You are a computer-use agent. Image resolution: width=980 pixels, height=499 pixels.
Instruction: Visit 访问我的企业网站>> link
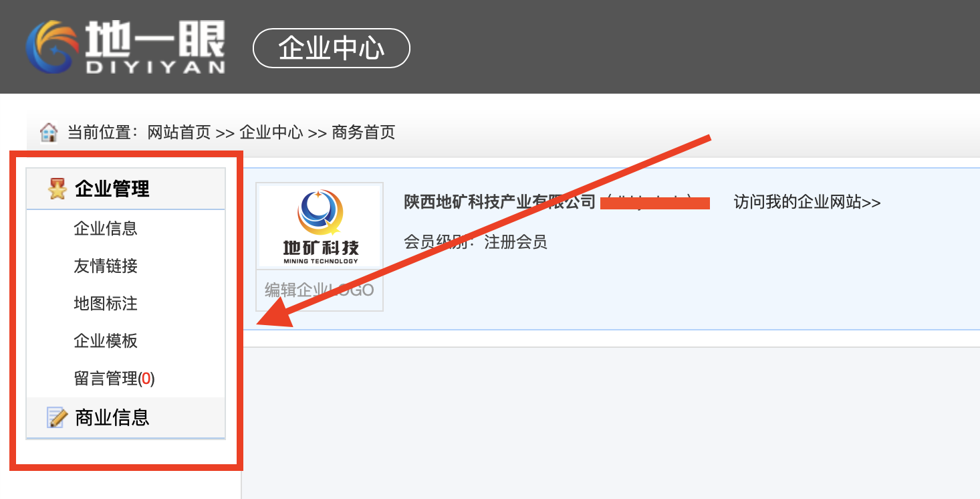(x=808, y=202)
